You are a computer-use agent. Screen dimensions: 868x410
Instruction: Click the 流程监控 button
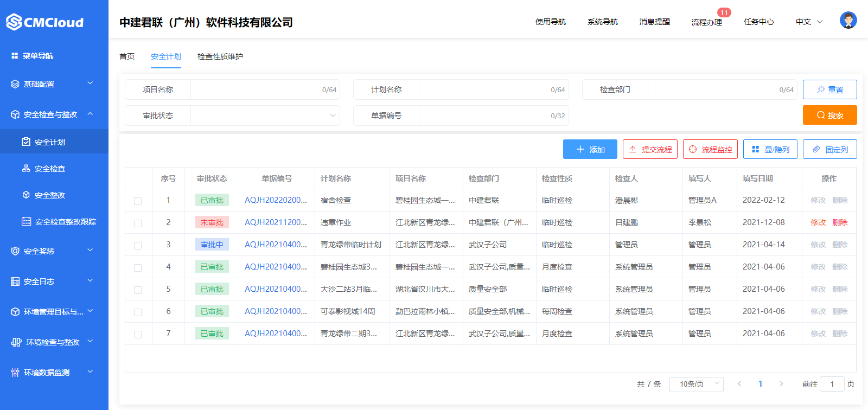710,149
